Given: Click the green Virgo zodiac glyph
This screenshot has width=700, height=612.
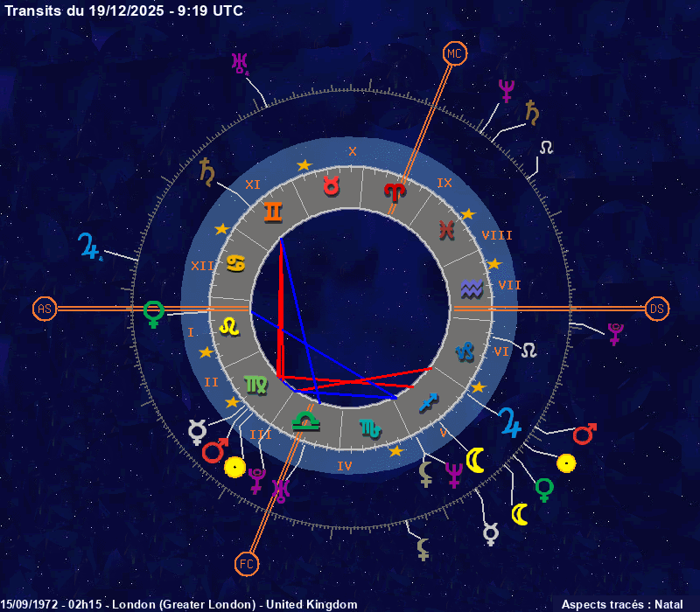Looking at the screenshot, I should coord(256,384).
